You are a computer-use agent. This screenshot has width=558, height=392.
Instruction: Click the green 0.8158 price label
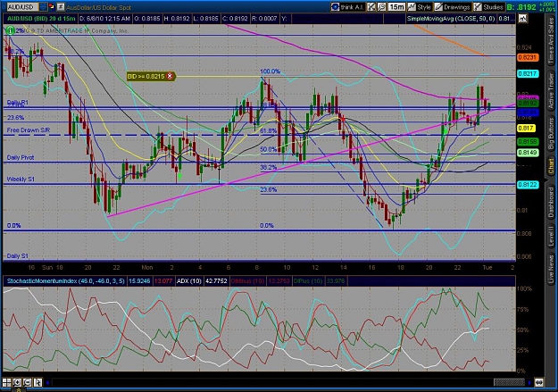(x=528, y=142)
